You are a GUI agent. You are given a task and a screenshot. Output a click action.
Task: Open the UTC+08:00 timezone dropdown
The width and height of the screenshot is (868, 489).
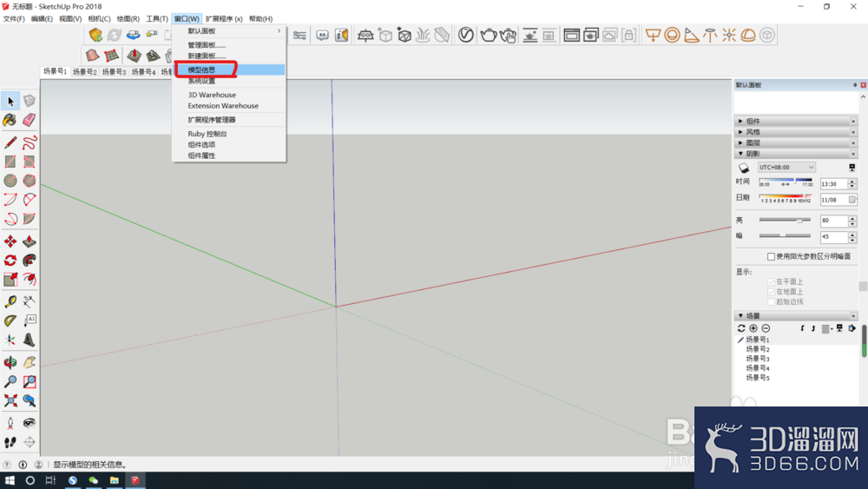(786, 168)
